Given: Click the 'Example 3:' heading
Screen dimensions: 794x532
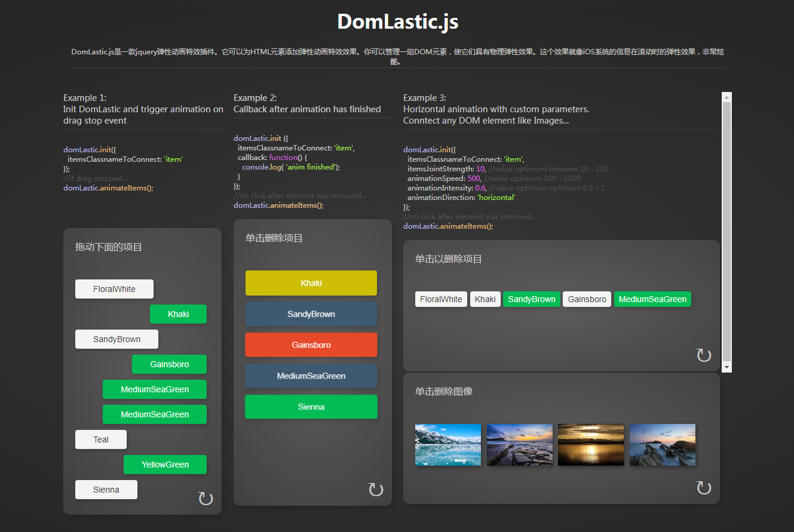Looking at the screenshot, I should coord(425,98).
